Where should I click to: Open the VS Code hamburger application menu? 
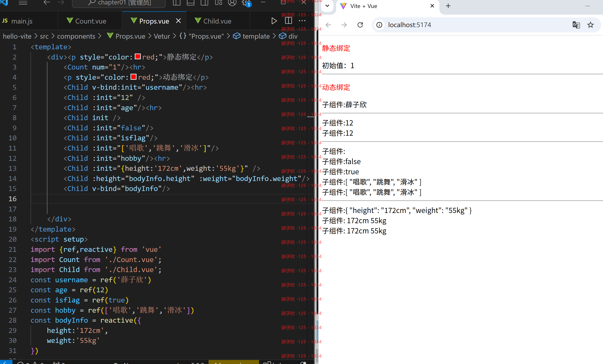23,2
